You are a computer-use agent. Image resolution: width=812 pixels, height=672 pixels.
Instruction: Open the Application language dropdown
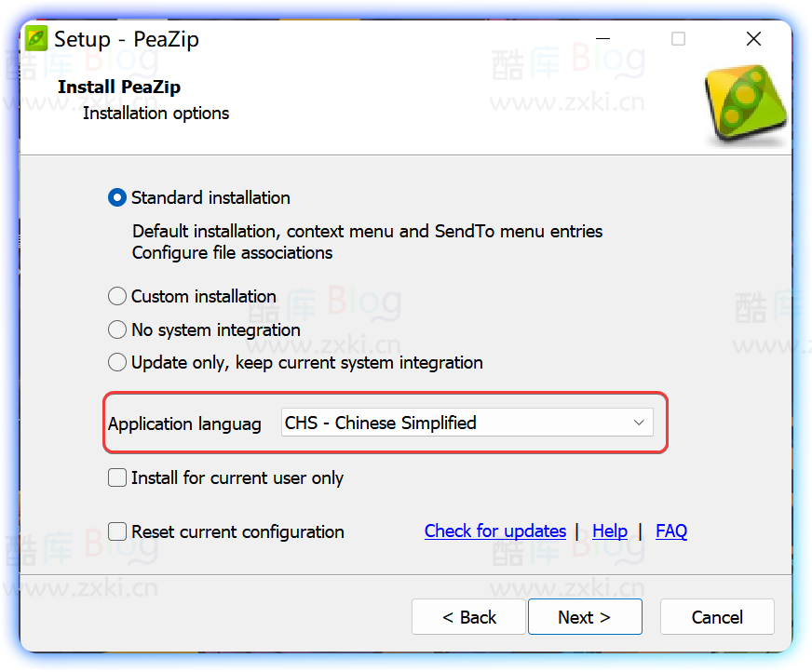(466, 423)
